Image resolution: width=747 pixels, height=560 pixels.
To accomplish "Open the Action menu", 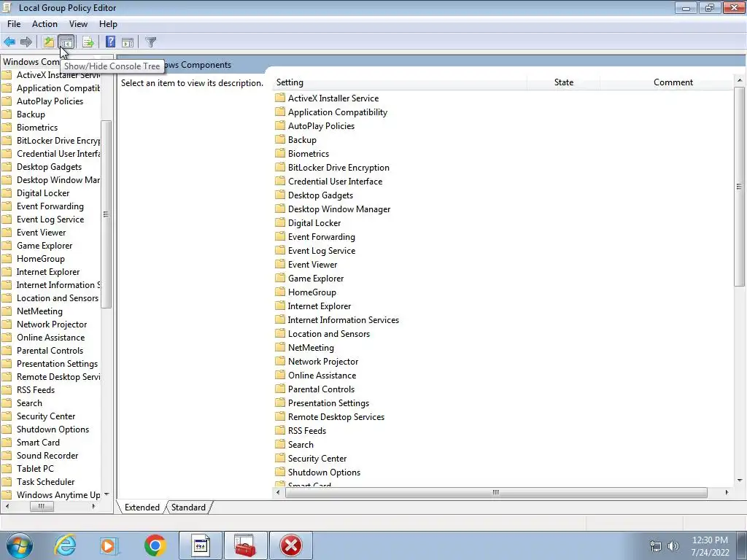I will click(x=44, y=24).
